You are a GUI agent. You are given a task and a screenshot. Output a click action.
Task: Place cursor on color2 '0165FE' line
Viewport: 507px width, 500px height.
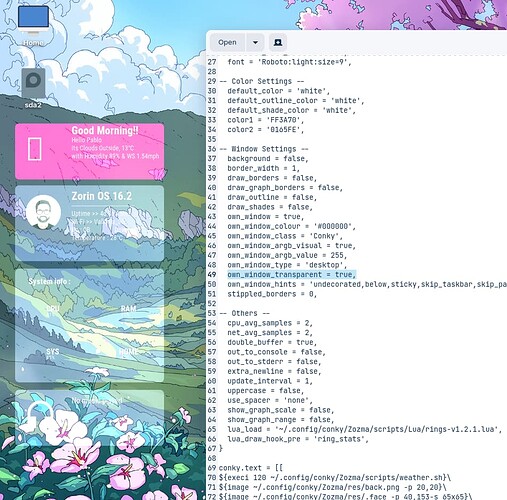point(266,129)
